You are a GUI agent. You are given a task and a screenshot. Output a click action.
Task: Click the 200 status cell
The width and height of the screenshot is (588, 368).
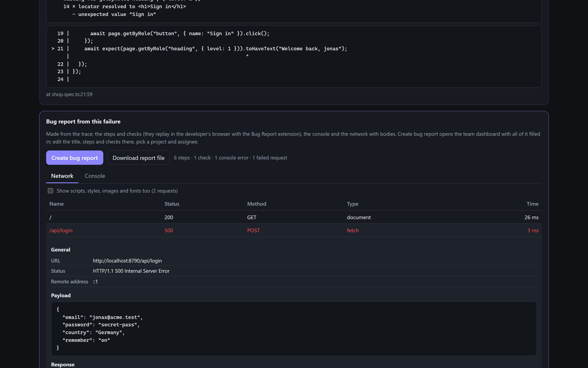coord(169,217)
